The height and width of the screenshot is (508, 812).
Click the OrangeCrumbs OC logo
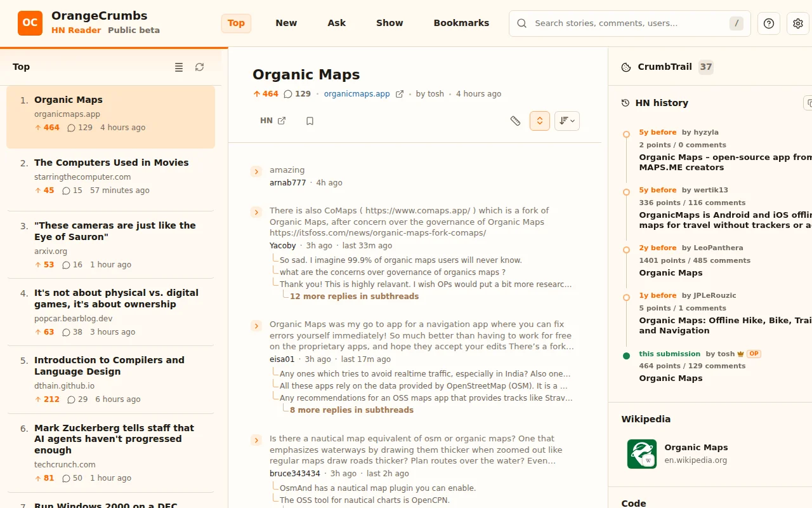30,23
